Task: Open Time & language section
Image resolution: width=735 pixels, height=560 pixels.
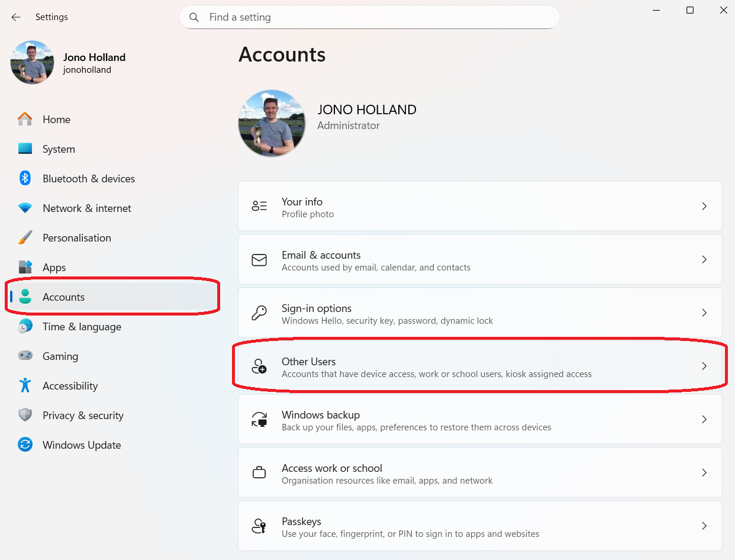Action: pos(112,326)
